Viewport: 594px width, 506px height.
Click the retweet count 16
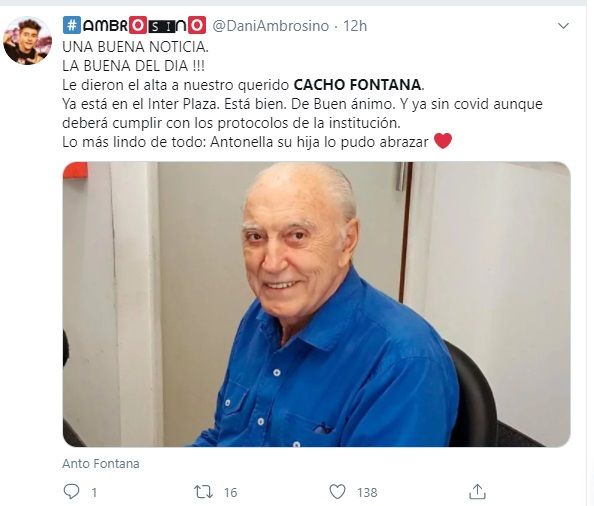[x=230, y=492]
